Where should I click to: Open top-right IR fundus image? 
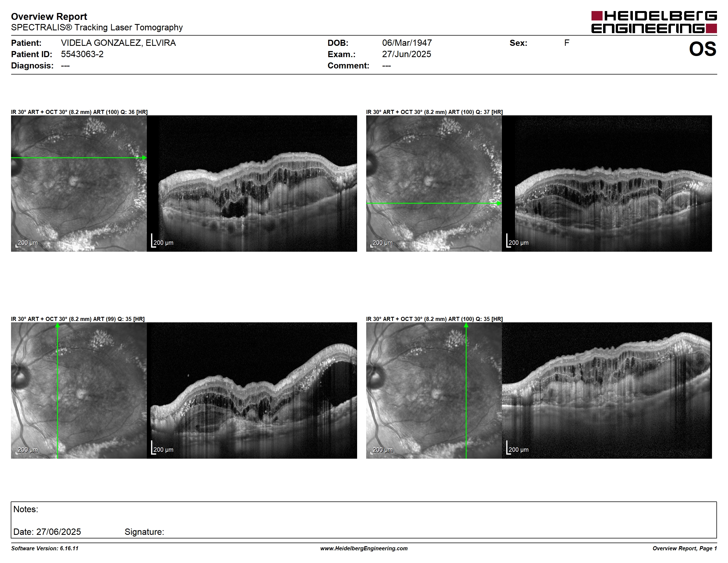tap(434, 184)
